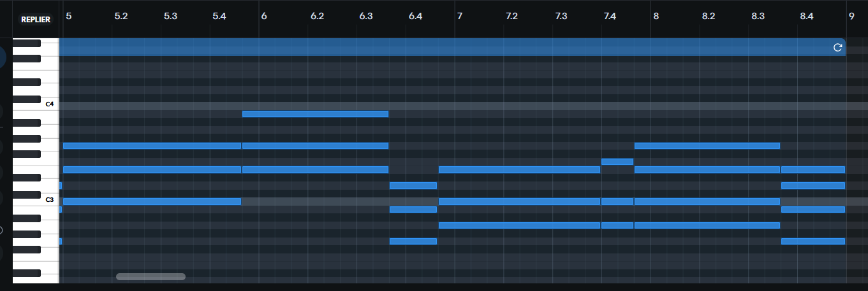Select the A2 note starting at bar 7

click(519, 225)
